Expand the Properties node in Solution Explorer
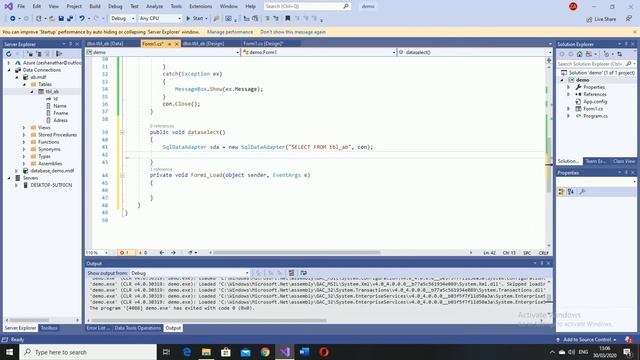Screen dimensions: 640x360 [x=569, y=87]
